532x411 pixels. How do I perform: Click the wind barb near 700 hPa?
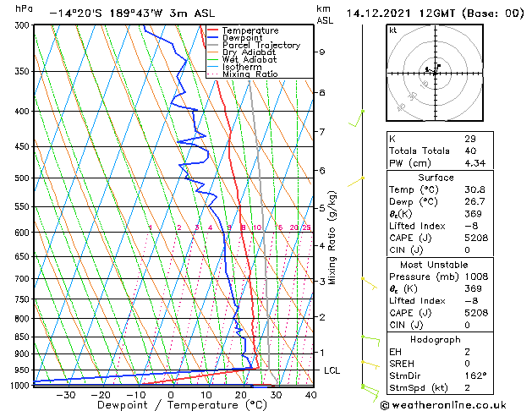coord(368,282)
